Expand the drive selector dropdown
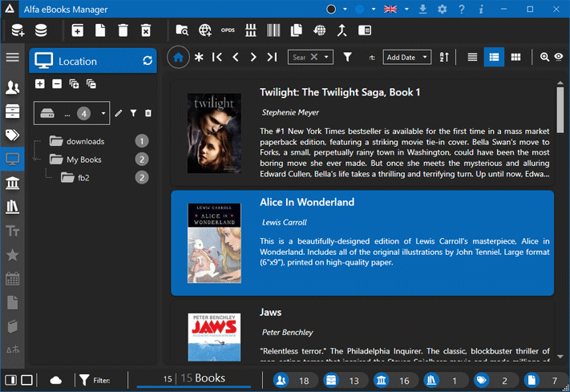The image size is (570, 392). pyautogui.click(x=103, y=114)
